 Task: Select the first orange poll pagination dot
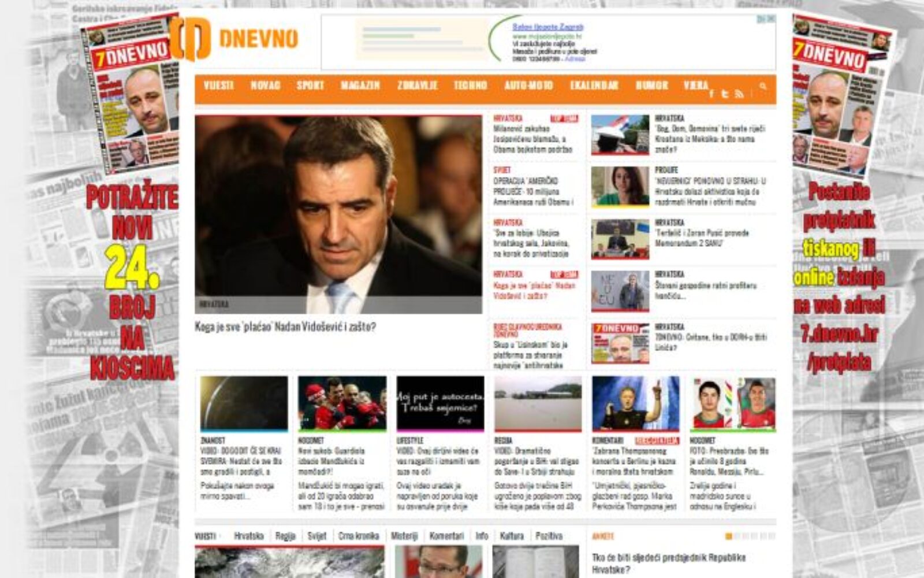[728, 536]
